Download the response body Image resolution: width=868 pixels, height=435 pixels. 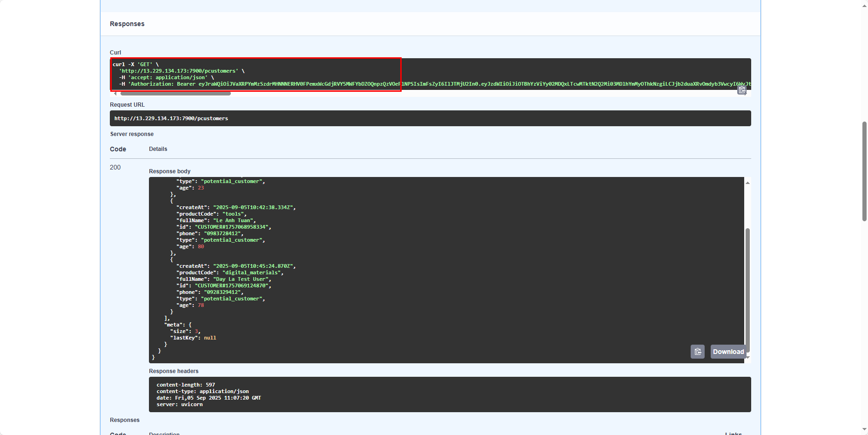[x=728, y=352]
